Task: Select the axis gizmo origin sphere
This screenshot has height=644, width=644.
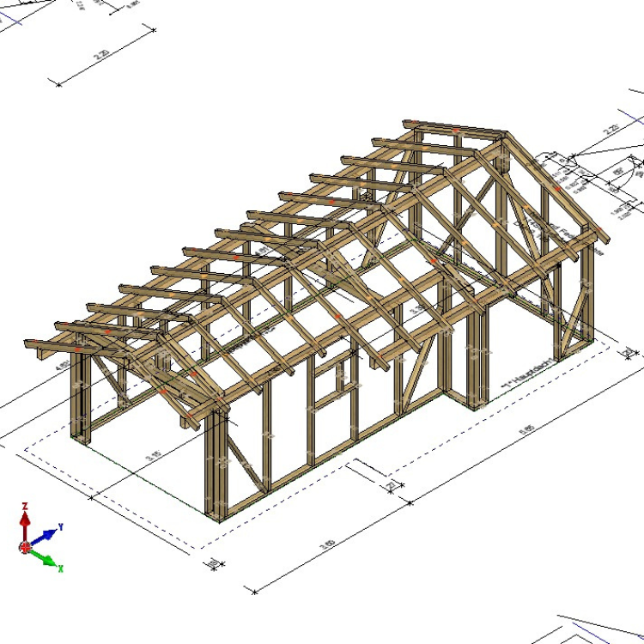Action: 26,546
